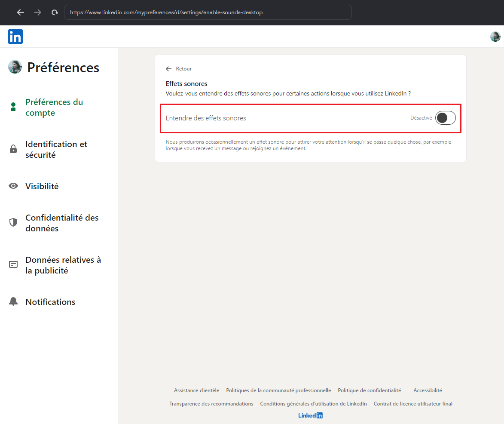Image resolution: width=504 pixels, height=424 pixels.
Task: Click the Accessibilité footer link
Action: pos(428,390)
